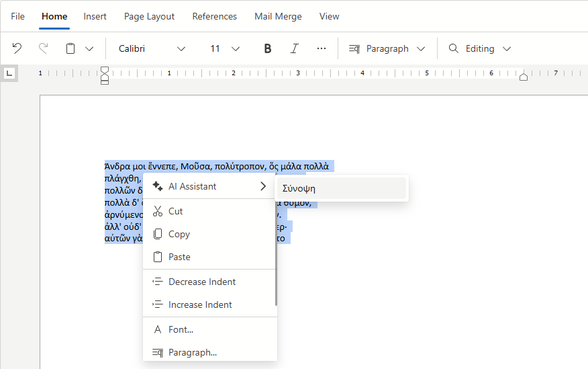Choose Paste from the context menu
The height and width of the screenshot is (369, 588).
[209, 257]
